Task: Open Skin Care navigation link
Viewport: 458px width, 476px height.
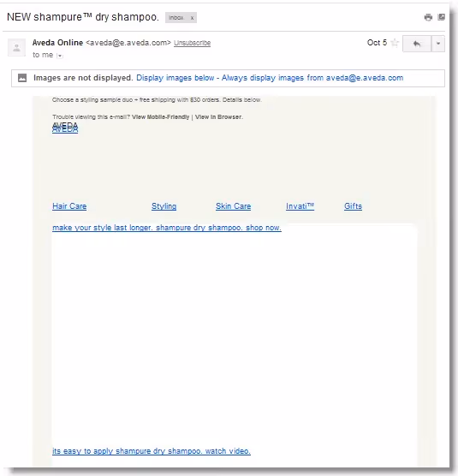Action: [233, 206]
